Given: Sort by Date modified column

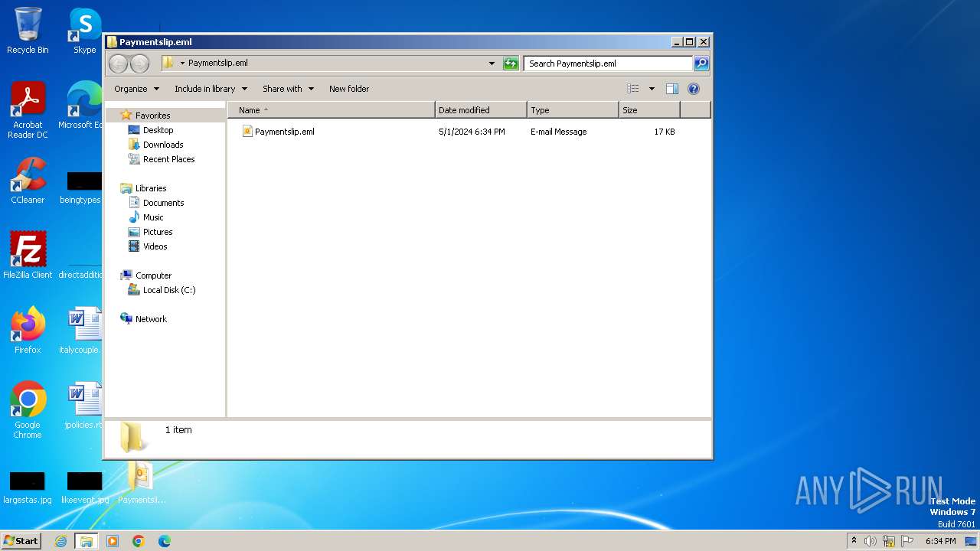Looking at the screenshot, I should pos(481,110).
